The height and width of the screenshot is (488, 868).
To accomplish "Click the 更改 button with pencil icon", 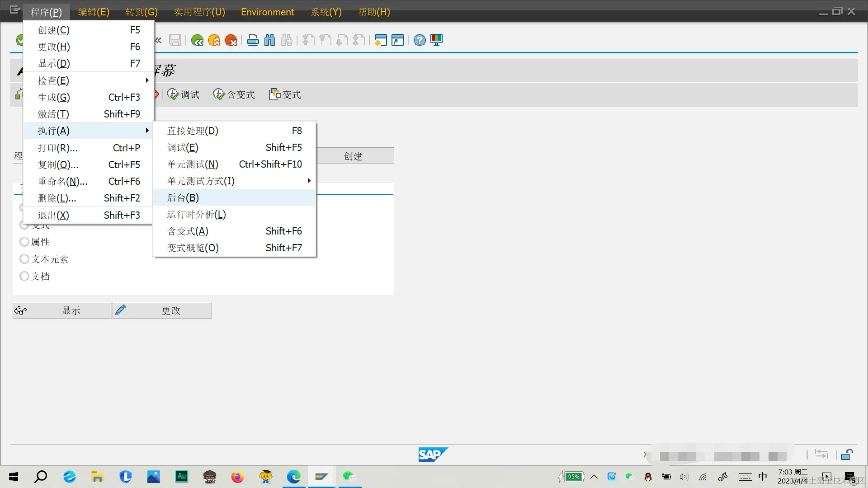I will (162, 310).
